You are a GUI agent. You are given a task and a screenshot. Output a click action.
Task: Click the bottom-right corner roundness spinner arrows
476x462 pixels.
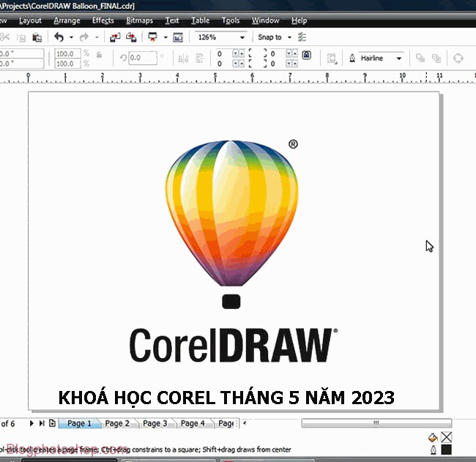(x=291, y=64)
